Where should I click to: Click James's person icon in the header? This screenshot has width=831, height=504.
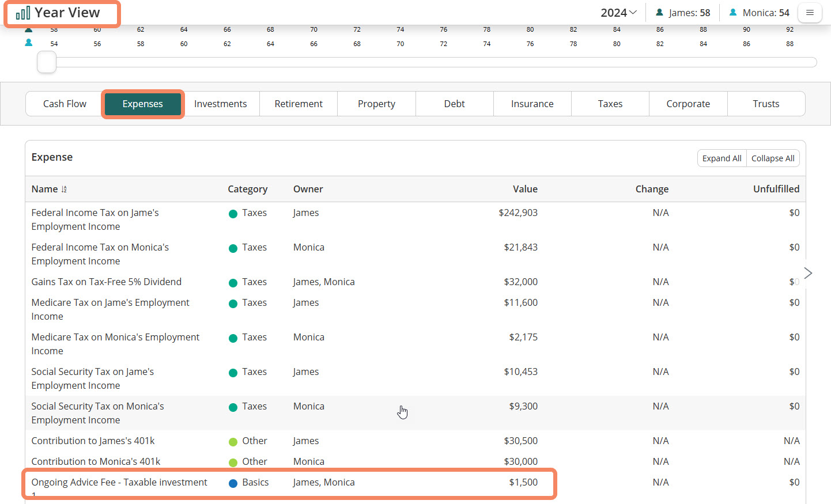659,13
